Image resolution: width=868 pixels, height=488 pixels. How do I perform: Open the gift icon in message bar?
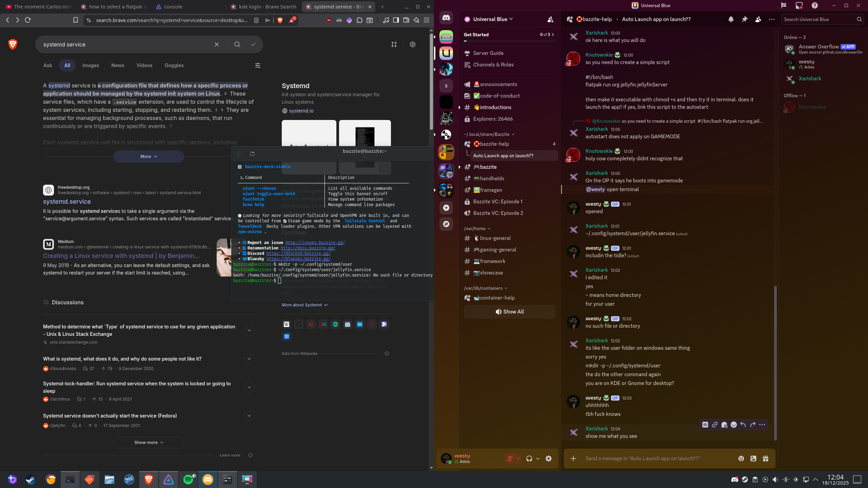pyautogui.click(x=765, y=459)
